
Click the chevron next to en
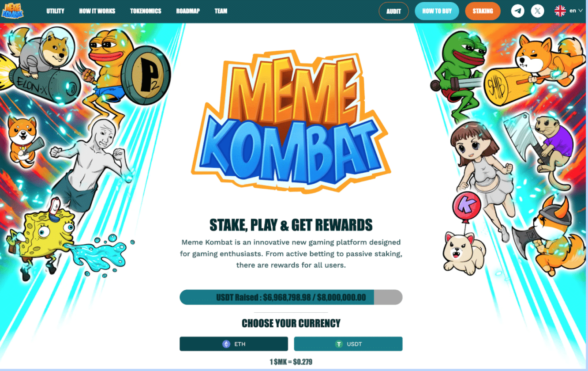[x=581, y=11]
